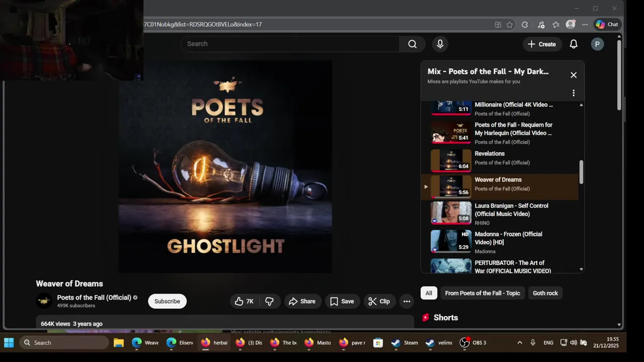
Task: Click the system tray microphone icon
Action: 533,342
